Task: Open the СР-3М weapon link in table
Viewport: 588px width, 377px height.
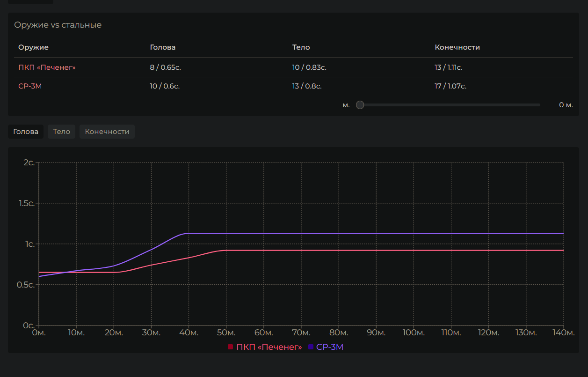Action: pyautogui.click(x=30, y=86)
